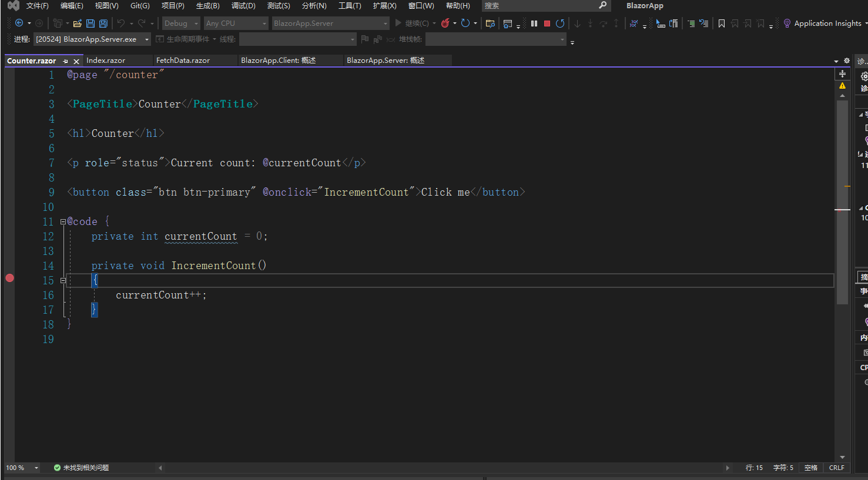Toggle the breakpoint on line 15

pos(9,277)
